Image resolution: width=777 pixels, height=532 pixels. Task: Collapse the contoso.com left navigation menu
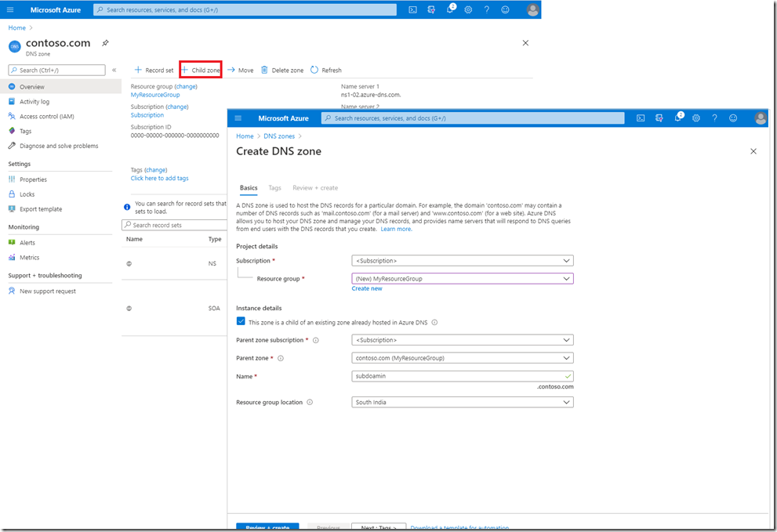pyautogui.click(x=114, y=71)
